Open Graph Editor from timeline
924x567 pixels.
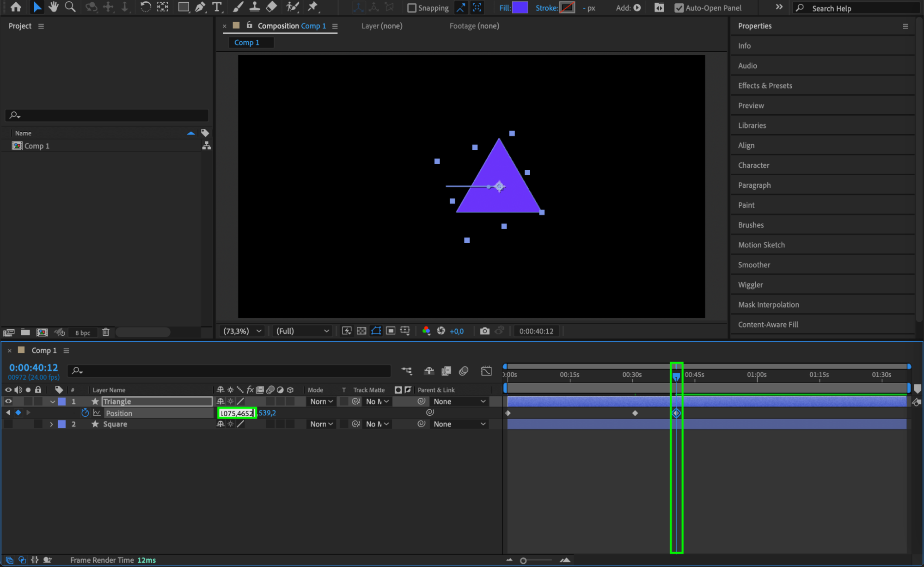(486, 371)
